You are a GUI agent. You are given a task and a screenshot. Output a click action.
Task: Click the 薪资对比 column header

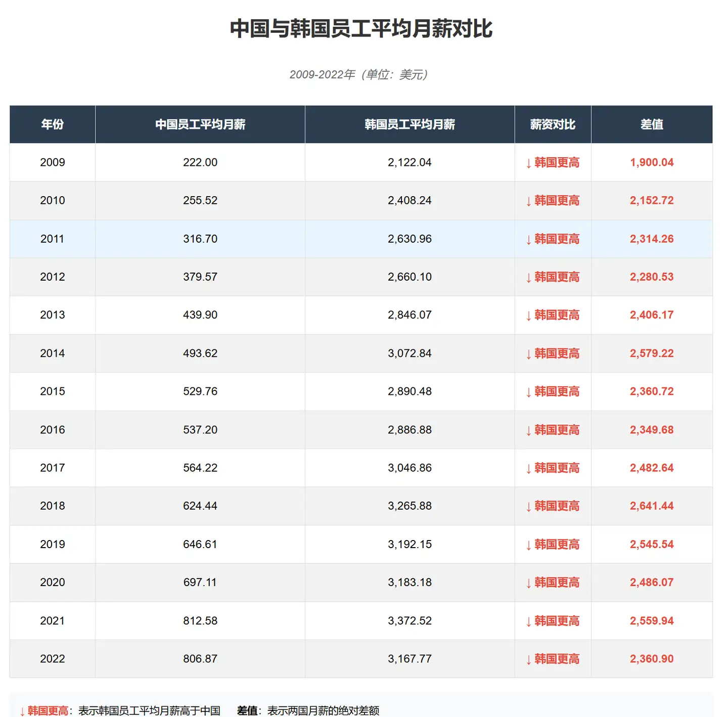(x=553, y=124)
